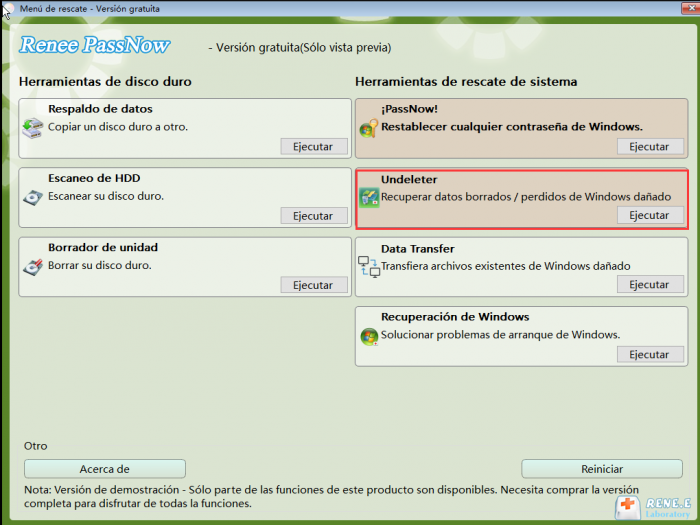Click the 'Otro' group label
This screenshot has width=700, height=525.
(x=36, y=446)
